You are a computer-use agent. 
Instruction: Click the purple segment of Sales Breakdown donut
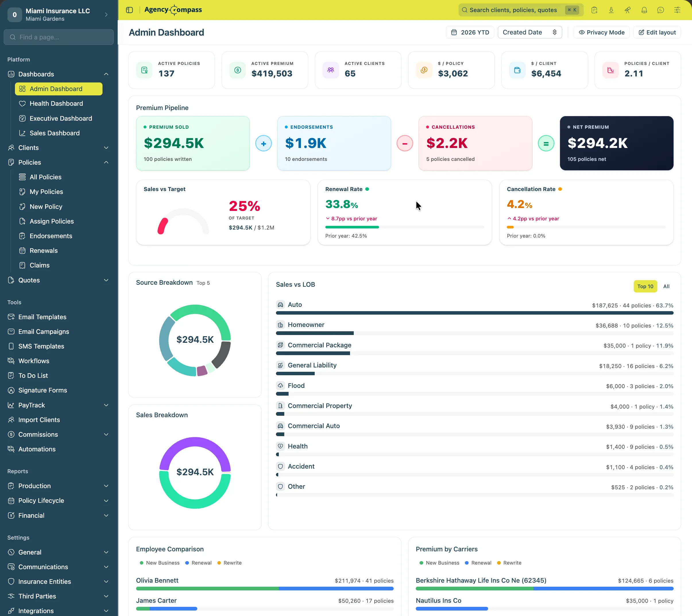[195, 442]
